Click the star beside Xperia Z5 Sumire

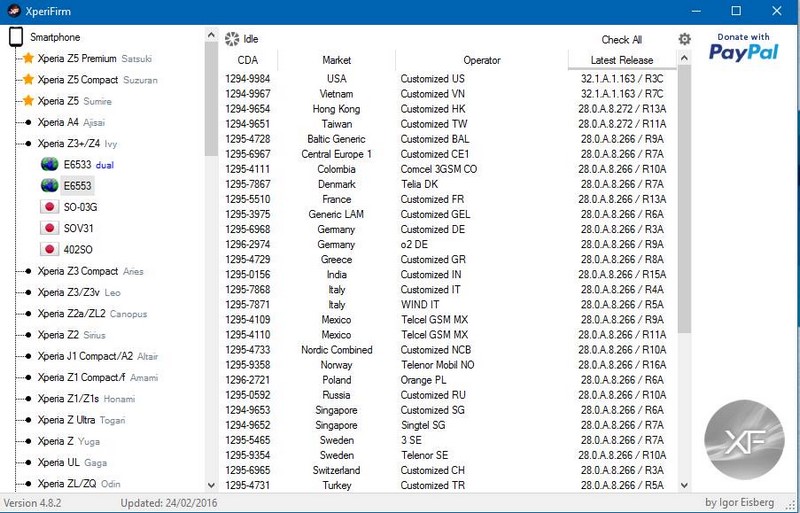(28, 101)
